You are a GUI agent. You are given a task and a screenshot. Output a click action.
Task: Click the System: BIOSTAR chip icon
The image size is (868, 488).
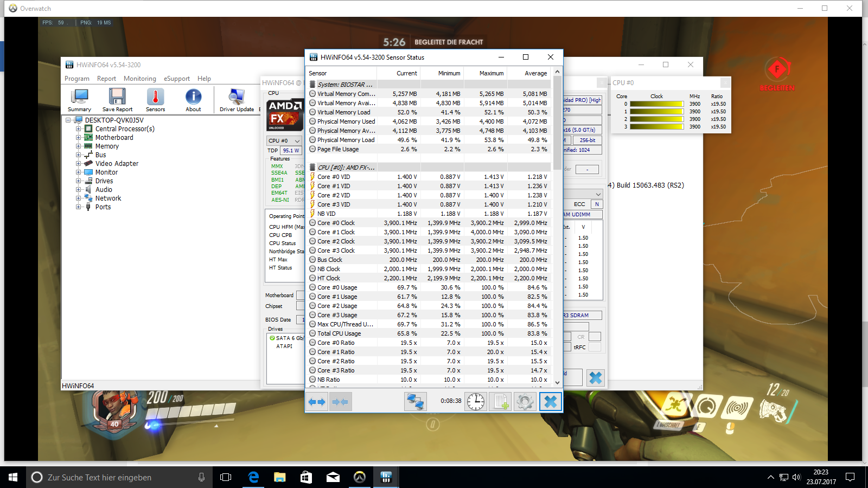click(312, 85)
